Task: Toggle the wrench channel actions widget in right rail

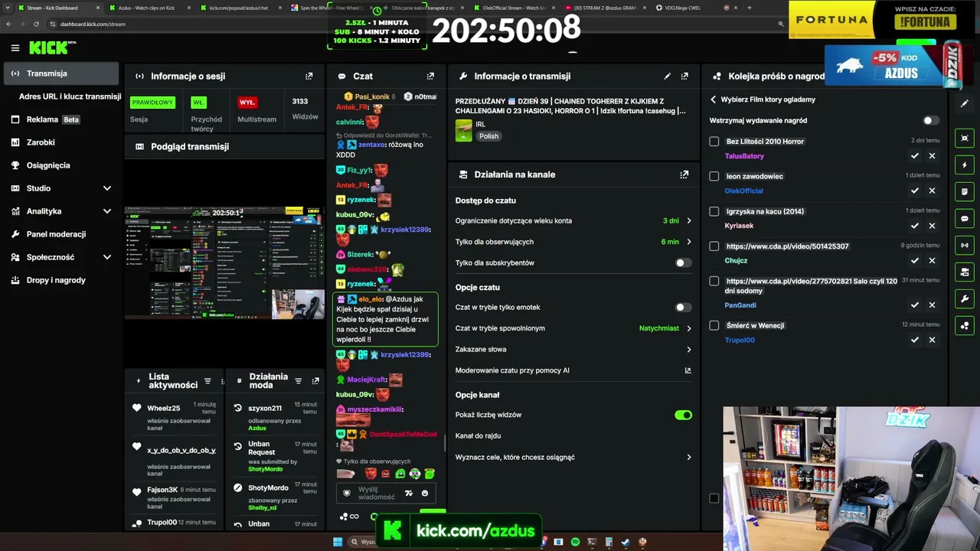Action: point(965,298)
